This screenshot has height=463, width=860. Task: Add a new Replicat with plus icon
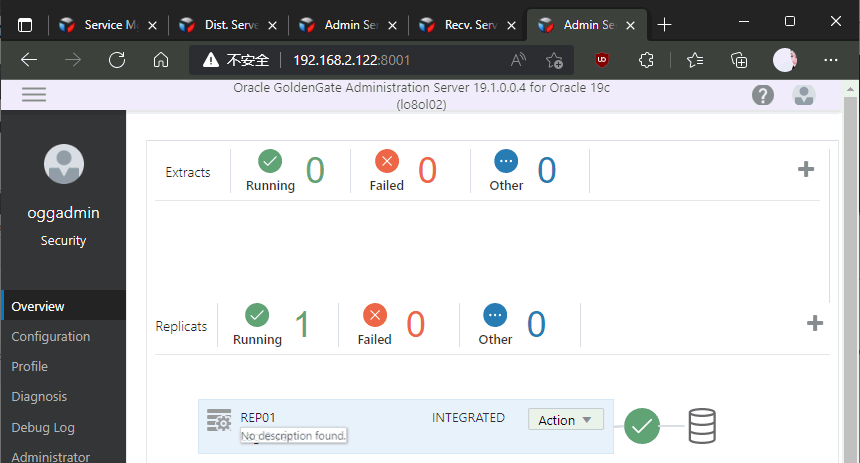click(815, 323)
